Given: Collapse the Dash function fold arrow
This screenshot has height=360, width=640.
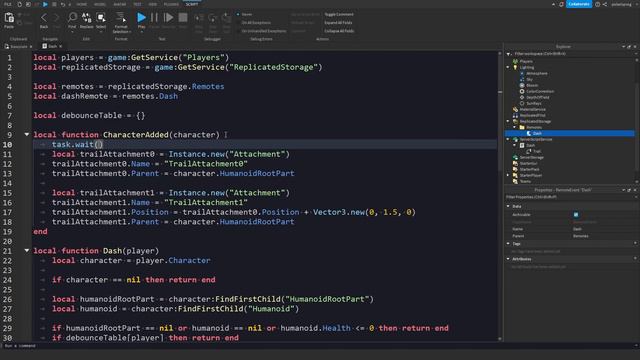Looking at the screenshot, I should [27, 250].
